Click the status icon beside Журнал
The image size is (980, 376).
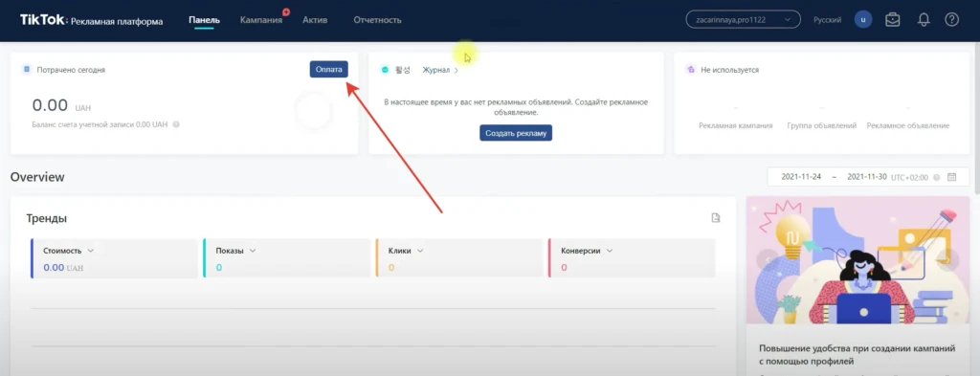[385, 70]
